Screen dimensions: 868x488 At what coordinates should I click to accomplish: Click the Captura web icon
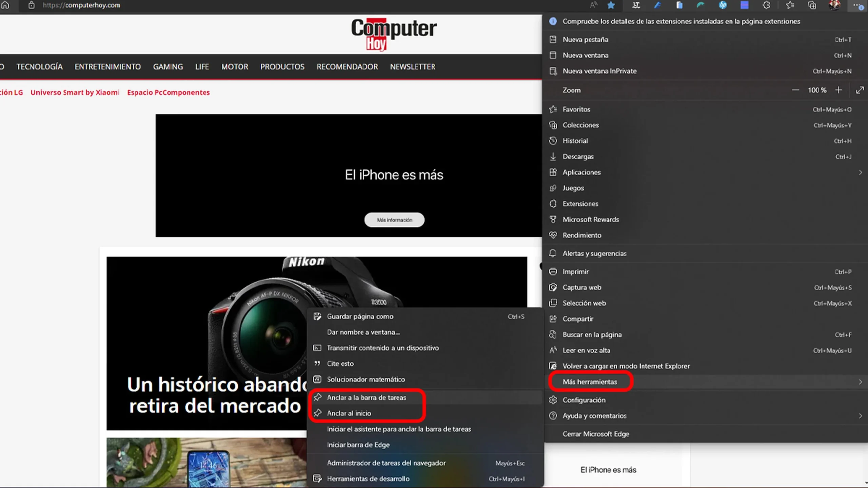(x=553, y=287)
